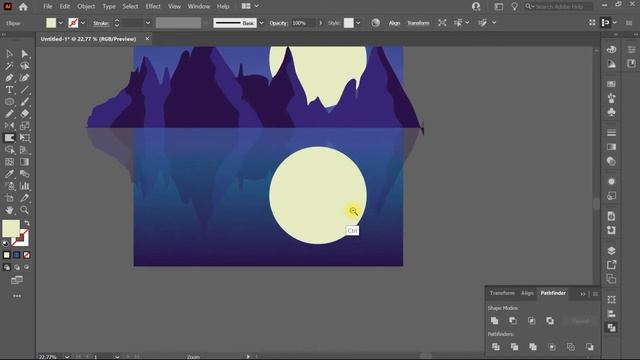Click Trim pathfinder icon

tap(514, 347)
